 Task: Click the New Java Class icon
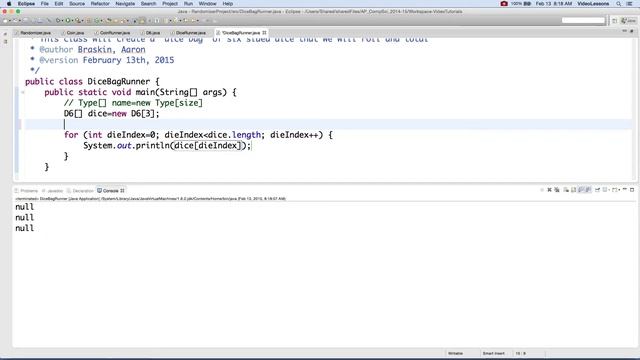click(97, 20)
